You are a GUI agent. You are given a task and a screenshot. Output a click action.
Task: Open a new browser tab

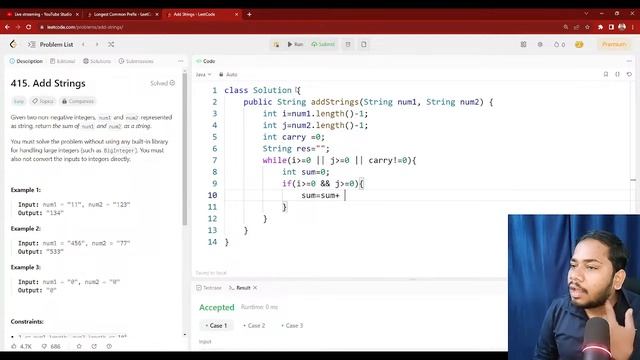click(x=249, y=14)
